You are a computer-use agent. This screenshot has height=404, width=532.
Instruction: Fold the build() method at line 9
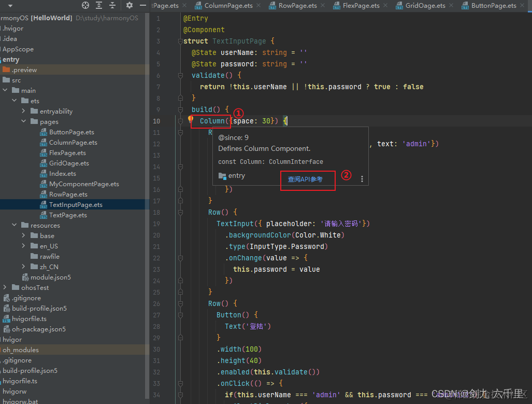[180, 109]
